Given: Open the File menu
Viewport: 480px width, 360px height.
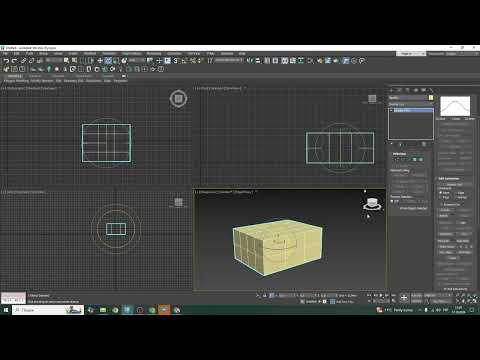Looking at the screenshot, I should (5, 53).
